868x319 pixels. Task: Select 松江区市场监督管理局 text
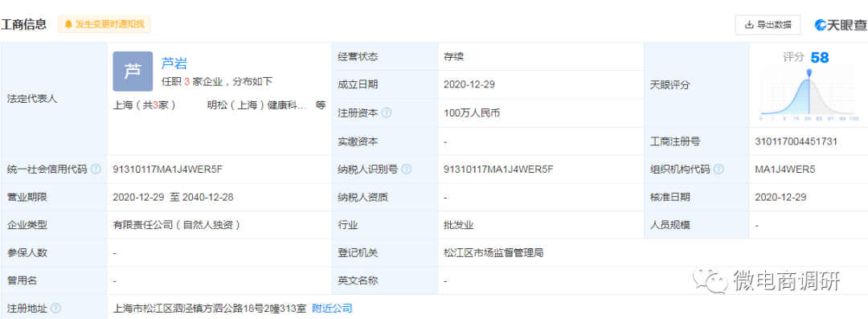[493, 253]
